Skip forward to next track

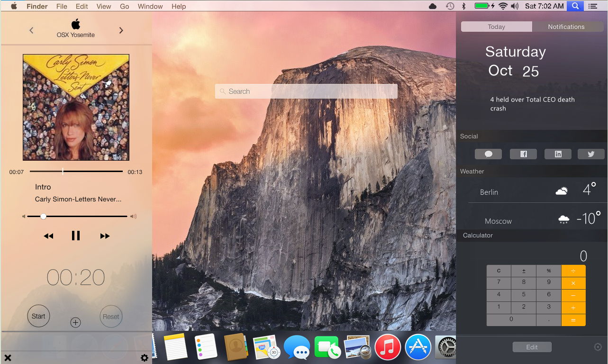pyautogui.click(x=105, y=236)
